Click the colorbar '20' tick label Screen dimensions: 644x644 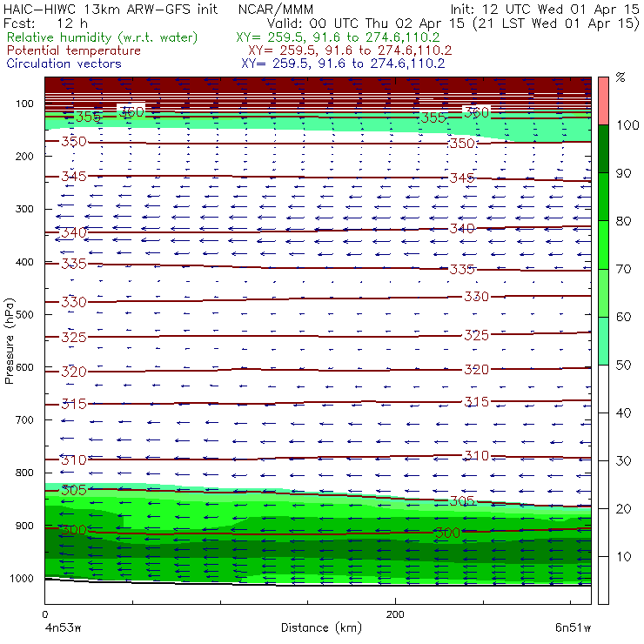(x=623, y=509)
